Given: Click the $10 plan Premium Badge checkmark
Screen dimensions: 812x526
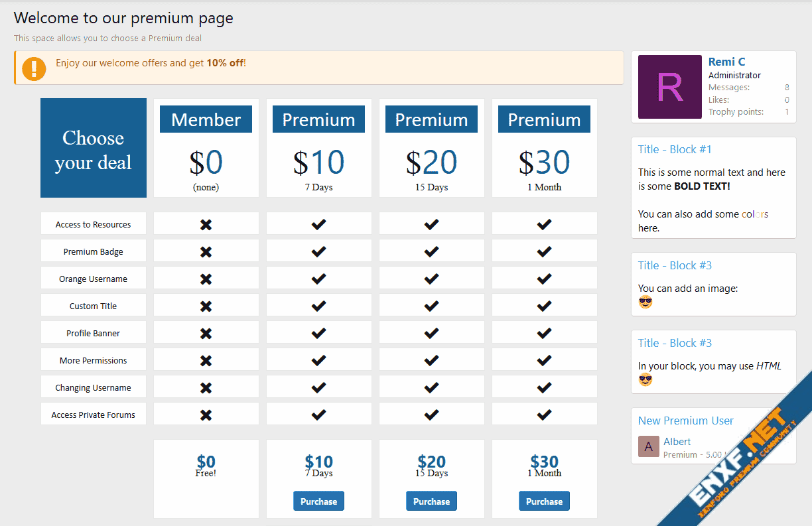Looking at the screenshot, I should click(x=319, y=252).
